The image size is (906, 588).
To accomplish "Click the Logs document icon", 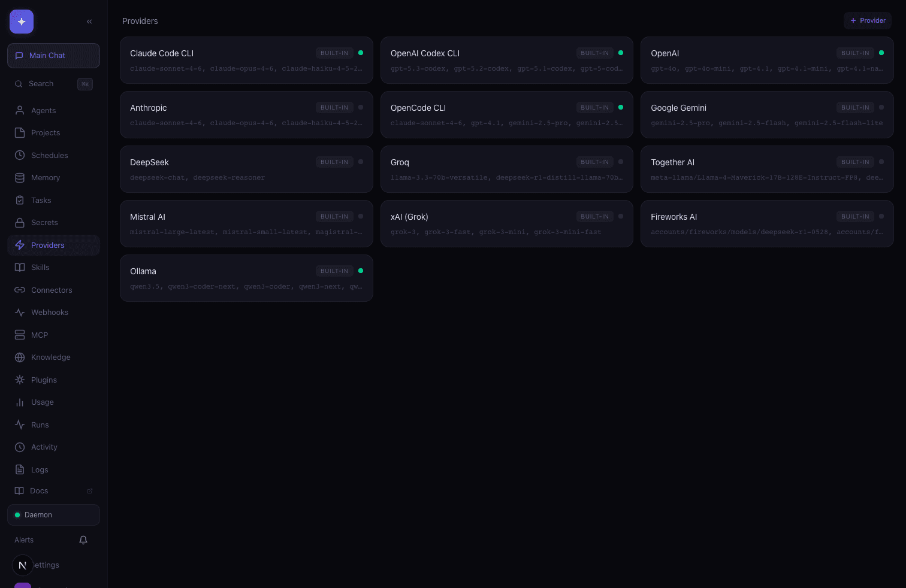I will click(20, 469).
